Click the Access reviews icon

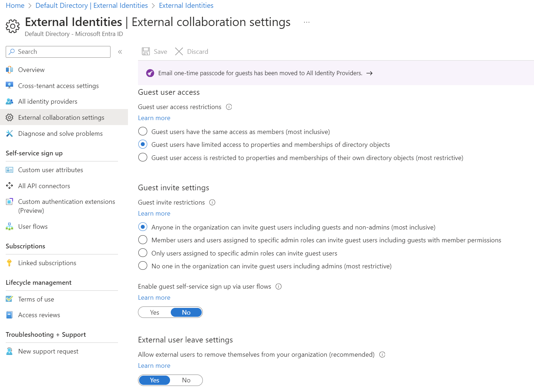tap(10, 315)
